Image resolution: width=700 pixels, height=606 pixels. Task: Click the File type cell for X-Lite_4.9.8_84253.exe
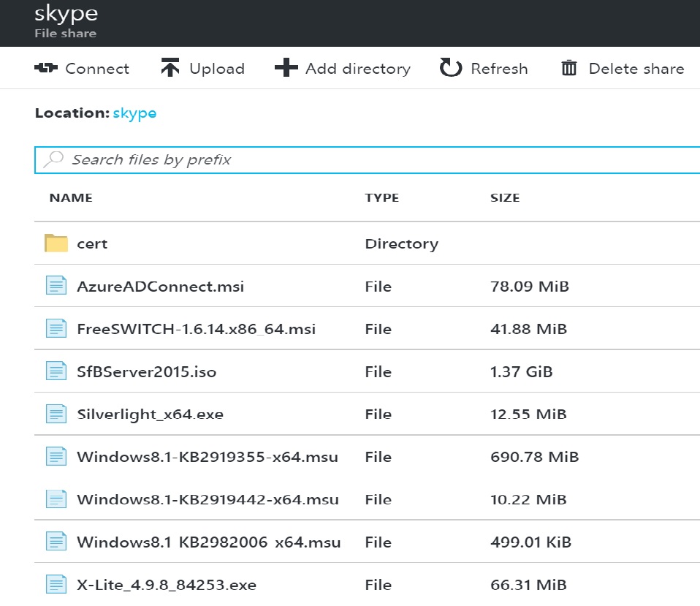[x=378, y=585]
